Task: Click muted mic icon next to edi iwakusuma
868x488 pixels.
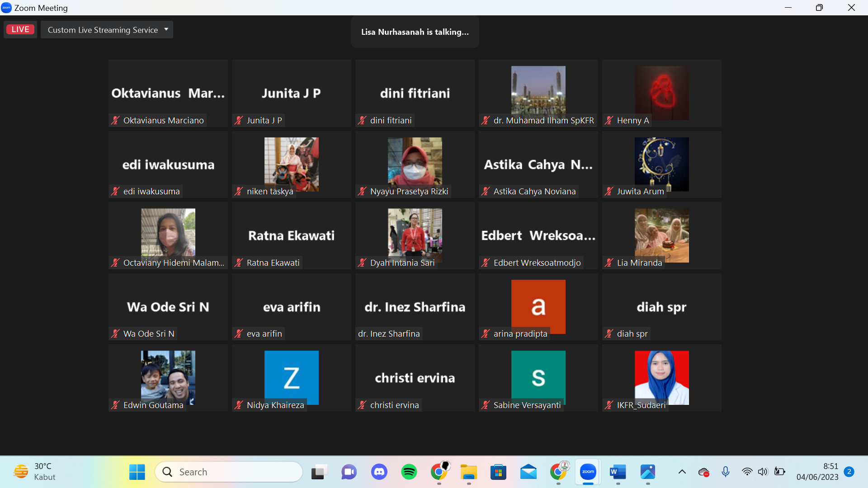Action: [115, 192]
